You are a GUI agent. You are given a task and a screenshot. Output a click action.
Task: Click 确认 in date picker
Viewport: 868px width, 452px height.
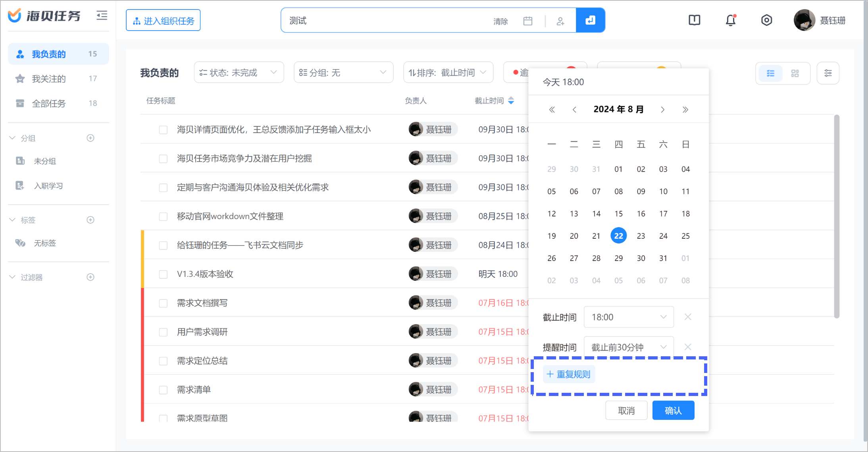(x=674, y=410)
